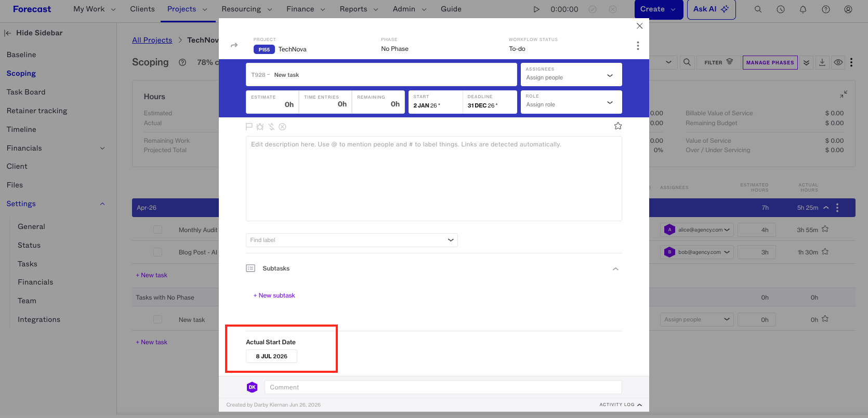Screen dimensions: 868x418
Task: Toggle the non-billable dollar icon
Action: click(271, 127)
